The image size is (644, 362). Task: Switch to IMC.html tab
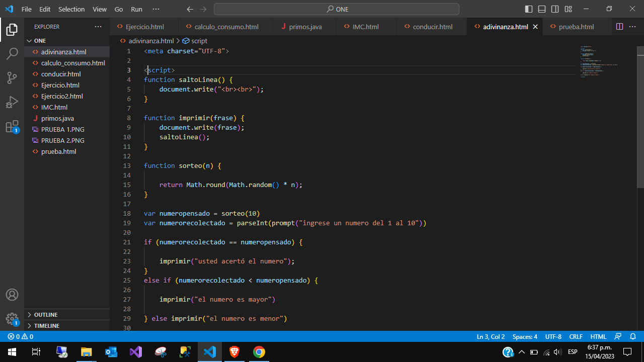pyautogui.click(x=366, y=27)
